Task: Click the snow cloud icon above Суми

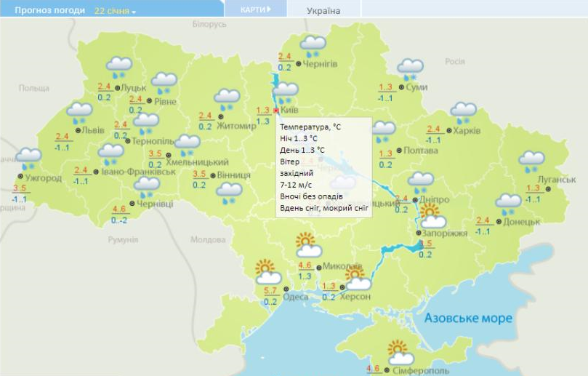Action: pyautogui.click(x=410, y=69)
